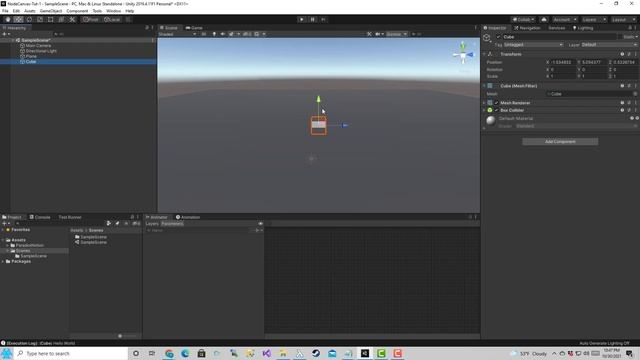Expand the Box Collider component
The height and width of the screenshot is (360, 640).
(484, 110)
